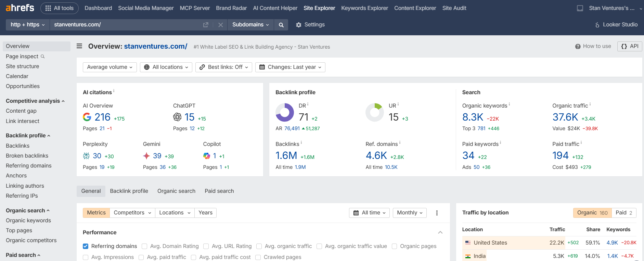This screenshot has width=644, height=261.
Task: Click the search magnifier button
Action: click(281, 25)
